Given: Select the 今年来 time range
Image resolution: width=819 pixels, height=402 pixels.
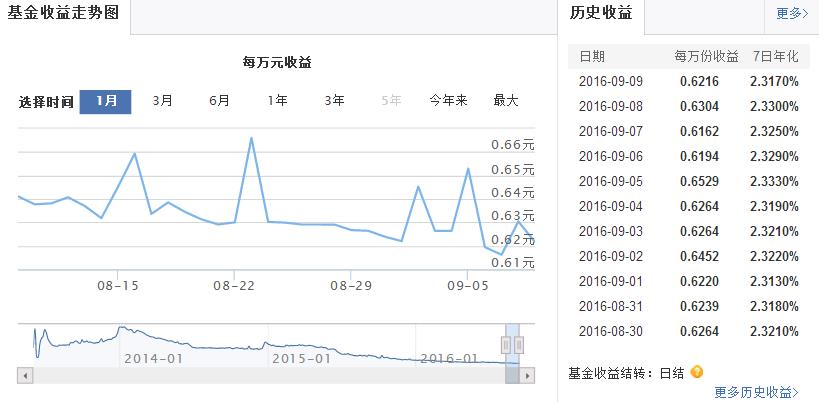Looking at the screenshot, I should tap(448, 101).
